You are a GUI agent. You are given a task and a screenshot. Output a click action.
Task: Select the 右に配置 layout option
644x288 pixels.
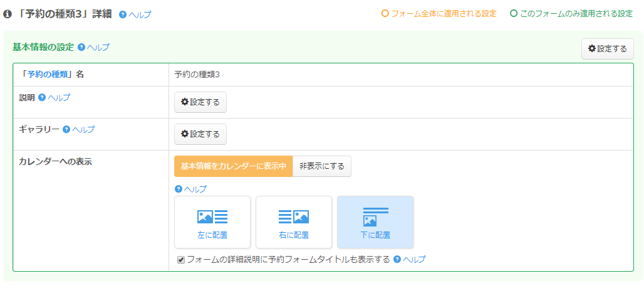[x=294, y=222]
